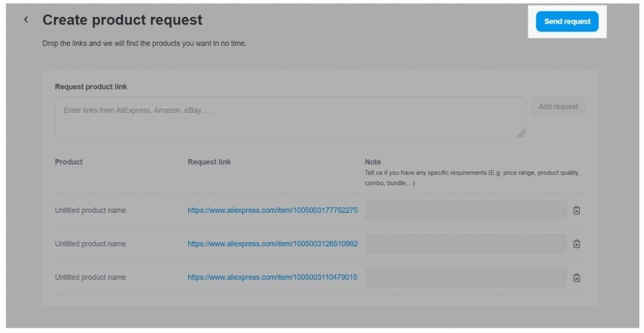Click the Product column header
The height and width of the screenshot is (333, 644).
click(x=69, y=162)
